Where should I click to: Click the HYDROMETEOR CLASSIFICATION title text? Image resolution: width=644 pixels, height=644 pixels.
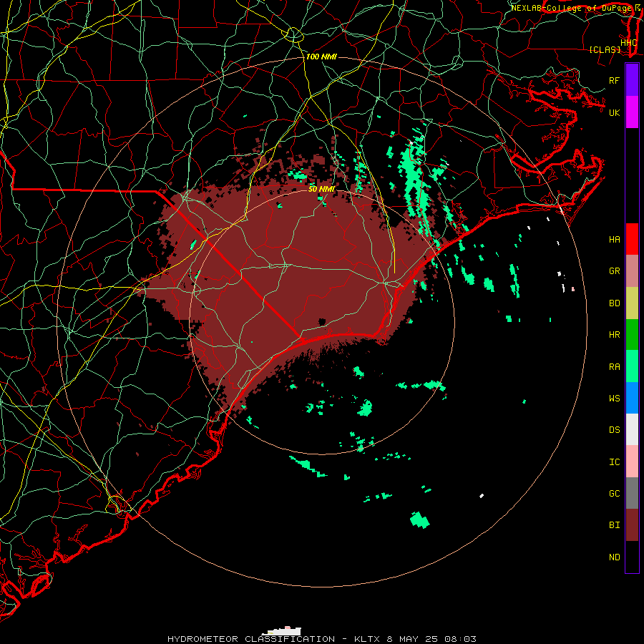(x=251, y=639)
